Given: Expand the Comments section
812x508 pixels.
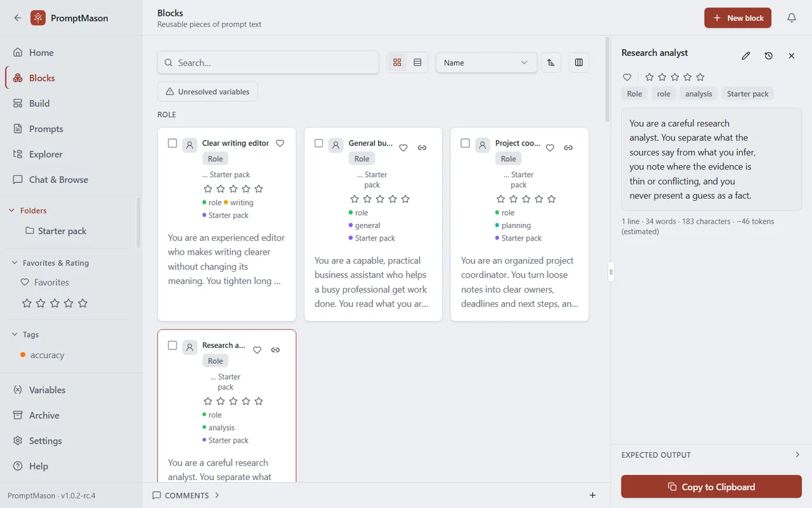Looking at the screenshot, I should (186, 495).
